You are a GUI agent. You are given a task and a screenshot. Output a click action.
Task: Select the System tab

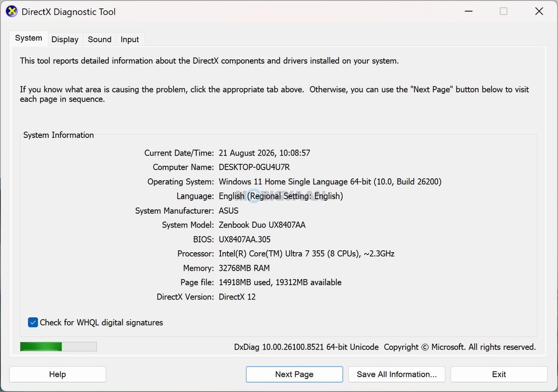point(29,38)
